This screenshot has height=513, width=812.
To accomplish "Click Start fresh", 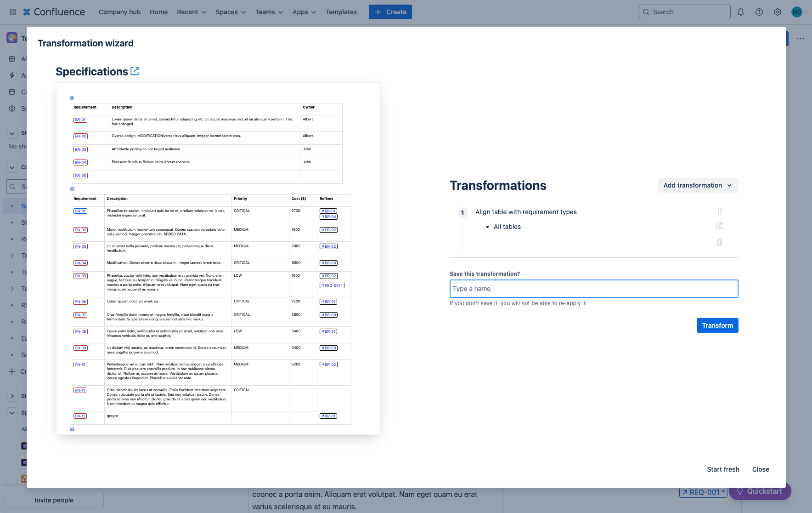I will (723, 469).
